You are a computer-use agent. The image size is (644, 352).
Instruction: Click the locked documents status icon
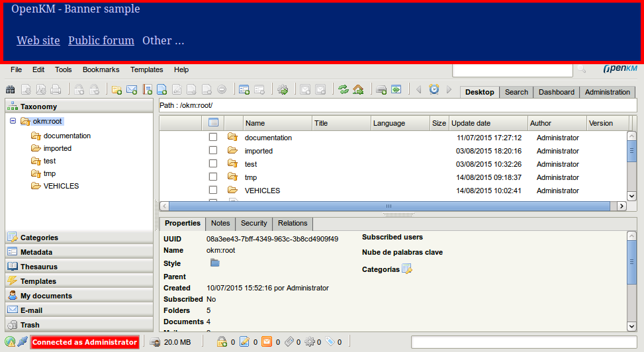222,341
